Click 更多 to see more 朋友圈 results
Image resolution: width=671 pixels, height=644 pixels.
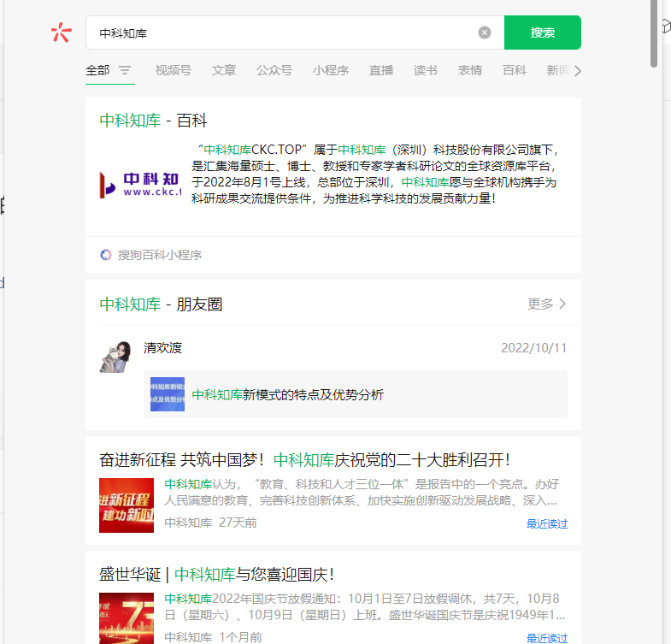[546, 304]
